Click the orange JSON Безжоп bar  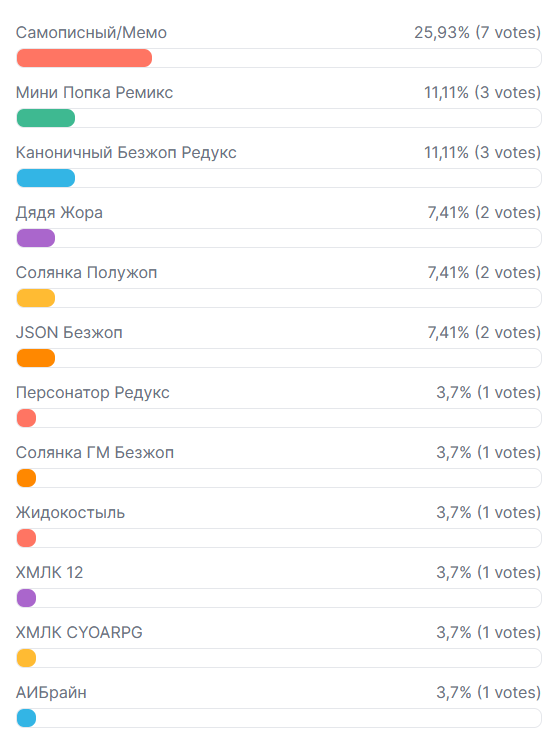click(36, 358)
